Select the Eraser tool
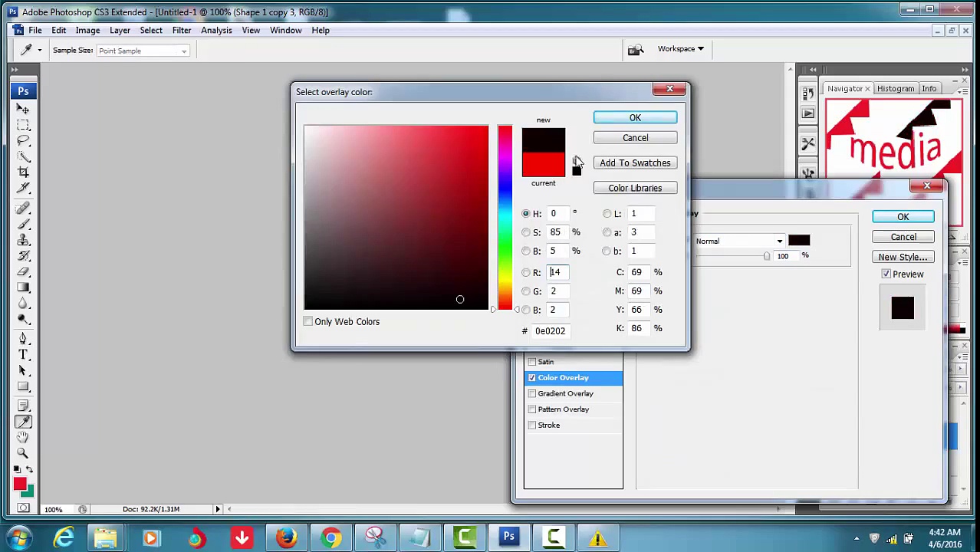The height and width of the screenshot is (552, 980). coord(23,271)
